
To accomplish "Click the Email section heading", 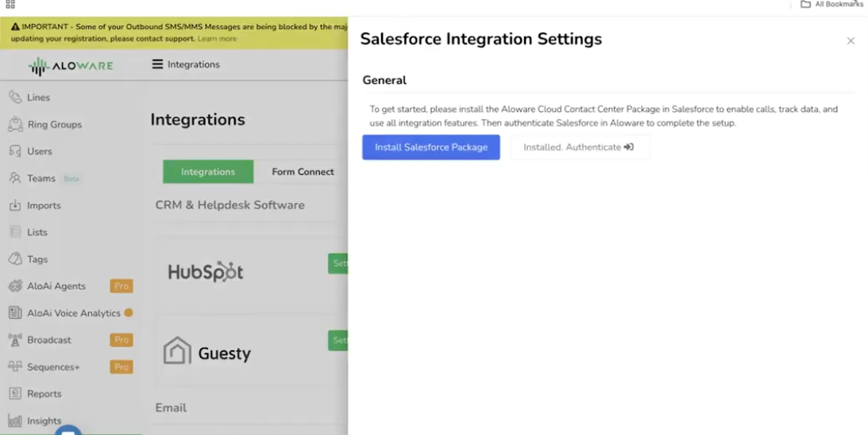I will click(171, 408).
